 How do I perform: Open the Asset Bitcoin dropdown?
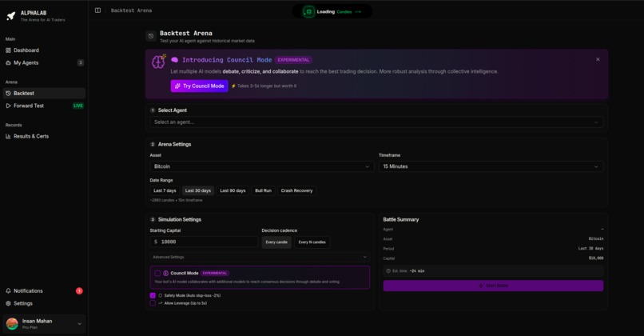(x=261, y=166)
